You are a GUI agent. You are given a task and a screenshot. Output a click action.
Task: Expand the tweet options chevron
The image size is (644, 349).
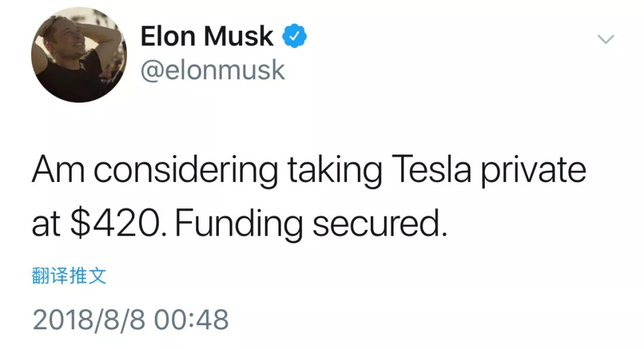click(x=605, y=39)
